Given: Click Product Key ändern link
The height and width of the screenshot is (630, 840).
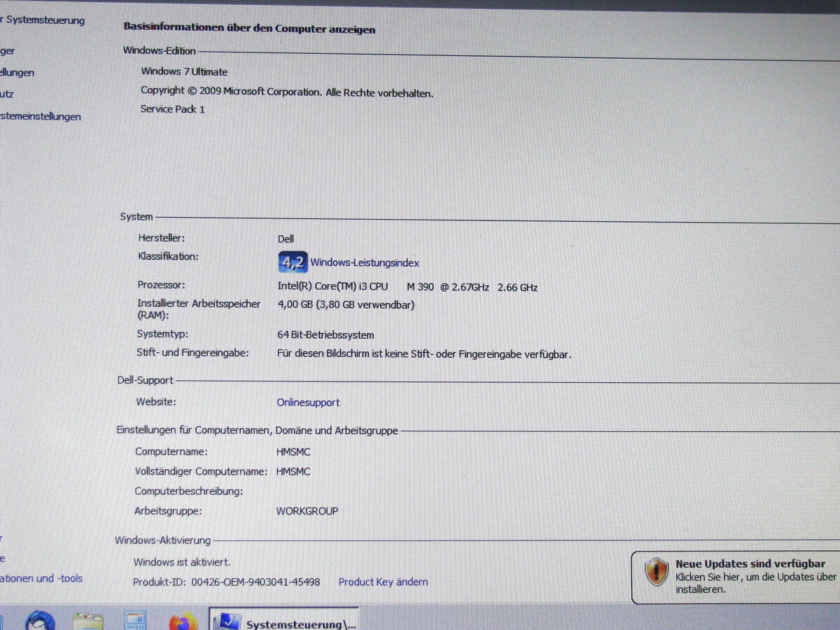Looking at the screenshot, I should (383, 582).
